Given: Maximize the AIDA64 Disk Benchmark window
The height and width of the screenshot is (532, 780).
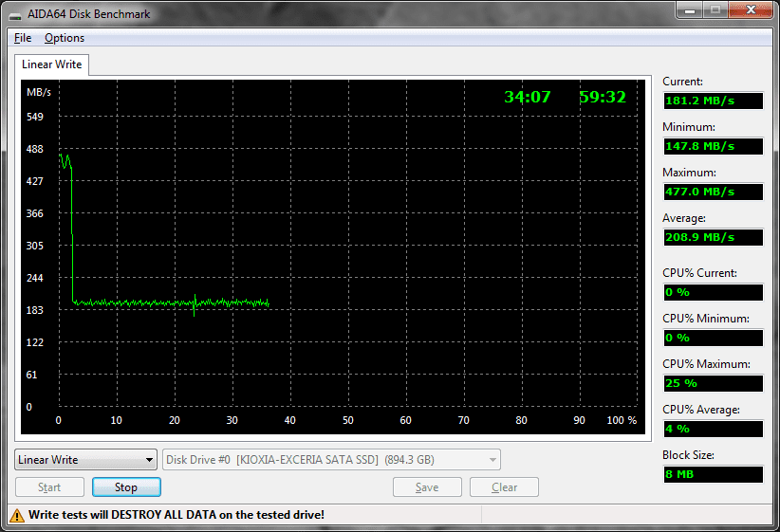Looking at the screenshot, I should [x=715, y=9].
